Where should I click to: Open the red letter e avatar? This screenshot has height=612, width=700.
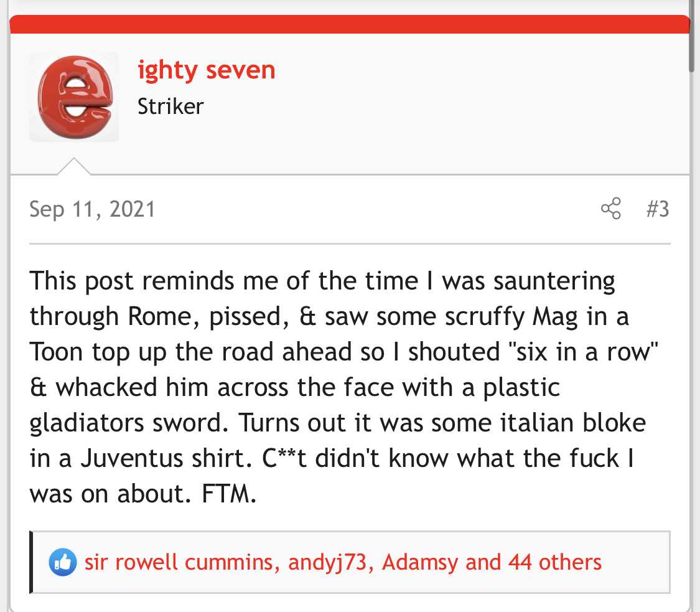click(74, 97)
